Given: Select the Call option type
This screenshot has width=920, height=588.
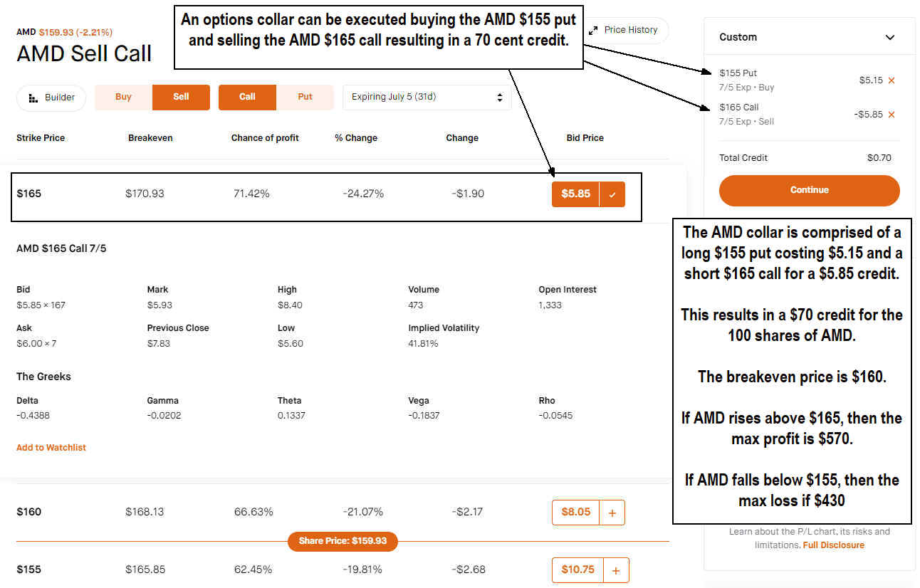Looking at the screenshot, I should [x=247, y=98].
